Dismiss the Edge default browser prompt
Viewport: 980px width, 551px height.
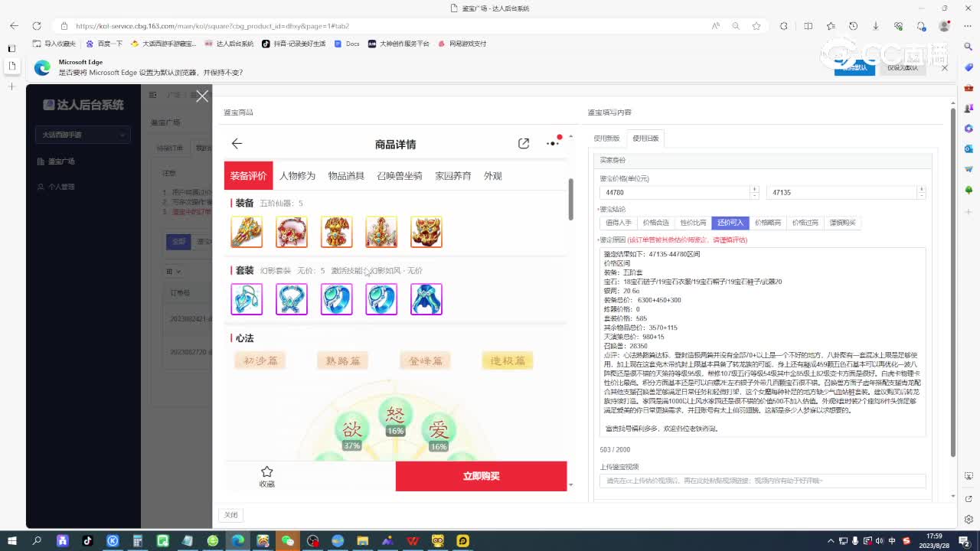point(944,67)
